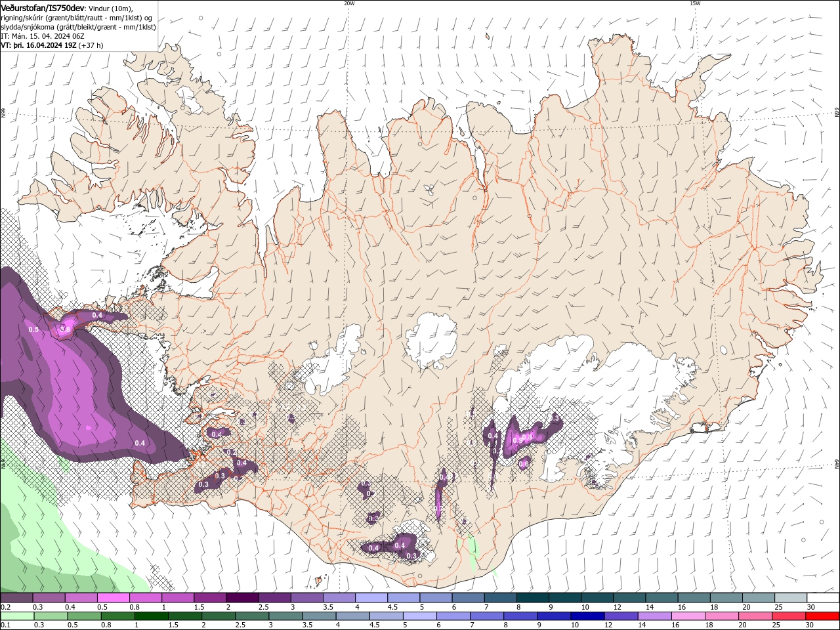Pick upper legend swatch between 14 and 16
The height and width of the screenshot is (630, 840).
662,598
